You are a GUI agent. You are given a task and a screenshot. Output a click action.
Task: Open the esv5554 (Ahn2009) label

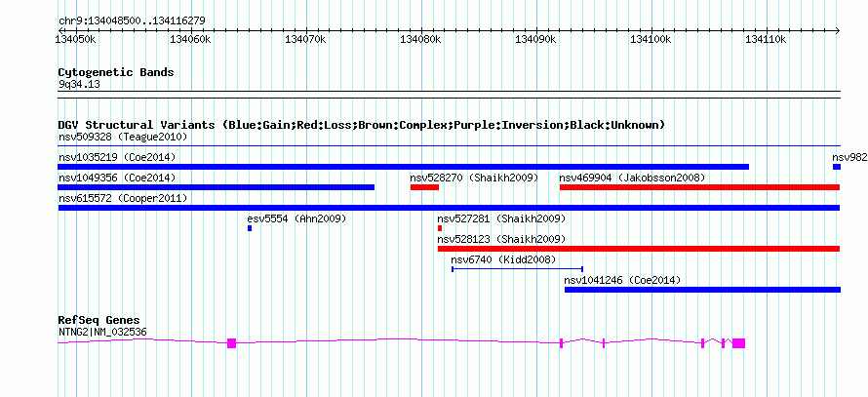point(296,218)
